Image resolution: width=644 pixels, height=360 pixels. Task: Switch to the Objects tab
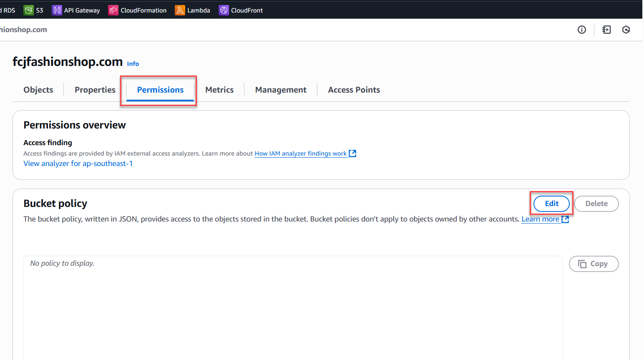click(x=38, y=90)
